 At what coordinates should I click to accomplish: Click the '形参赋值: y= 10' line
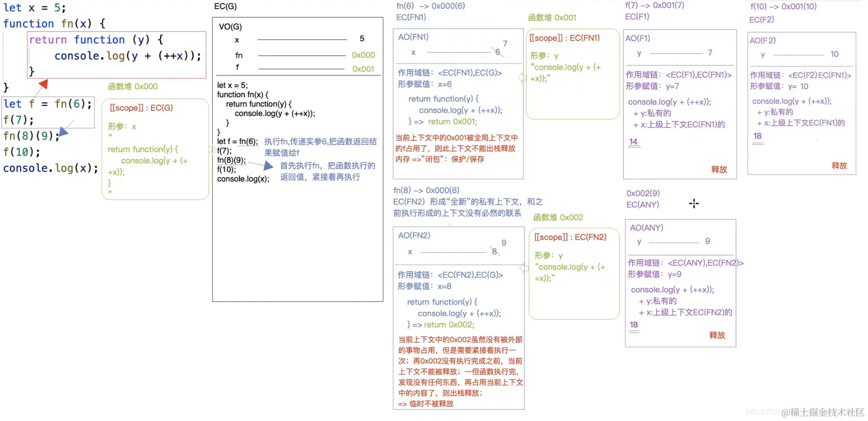tap(779, 86)
